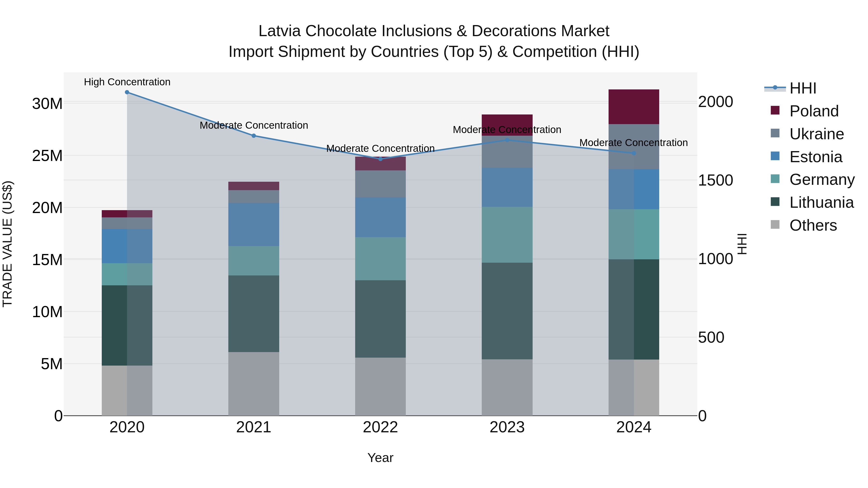Select the Others segment in 2024 bar
The width and height of the screenshot is (868, 488).
(634, 388)
